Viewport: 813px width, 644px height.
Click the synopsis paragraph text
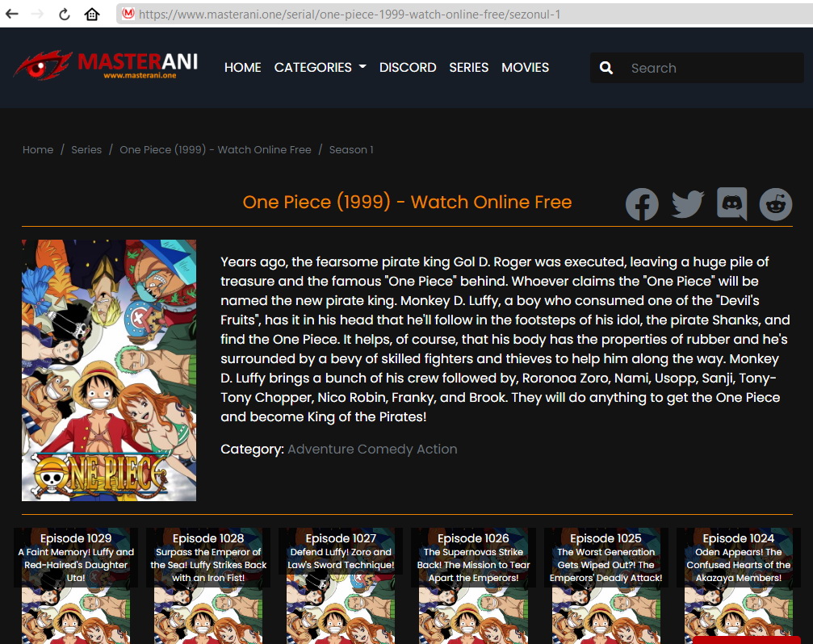click(x=505, y=340)
